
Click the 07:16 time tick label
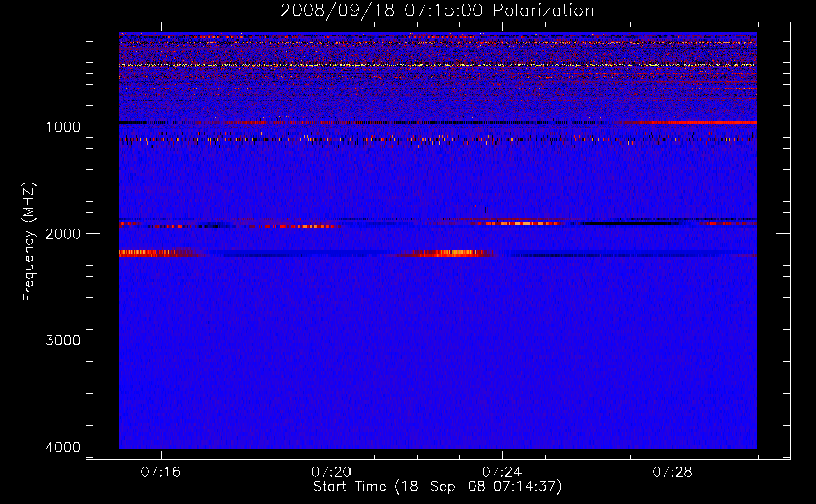[160, 472]
